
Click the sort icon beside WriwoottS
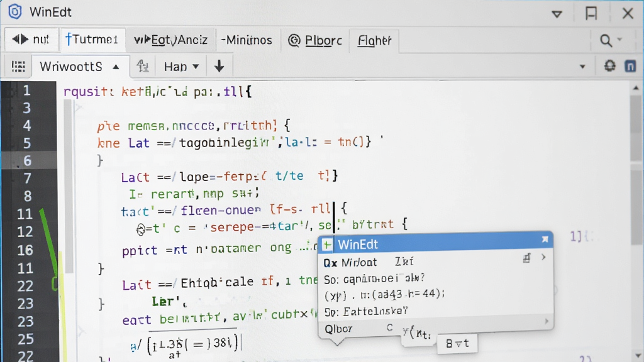click(143, 65)
